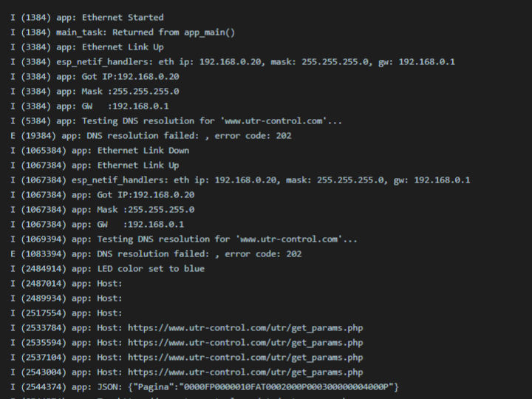This screenshot has width=532, height=399.
Task: Click second esp_netif_handlers line at 1067384
Action: tap(240, 180)
